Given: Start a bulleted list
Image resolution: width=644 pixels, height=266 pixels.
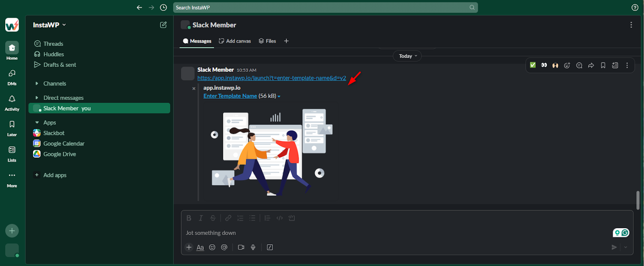Looking at the screenshot, I should pos(252,218).
